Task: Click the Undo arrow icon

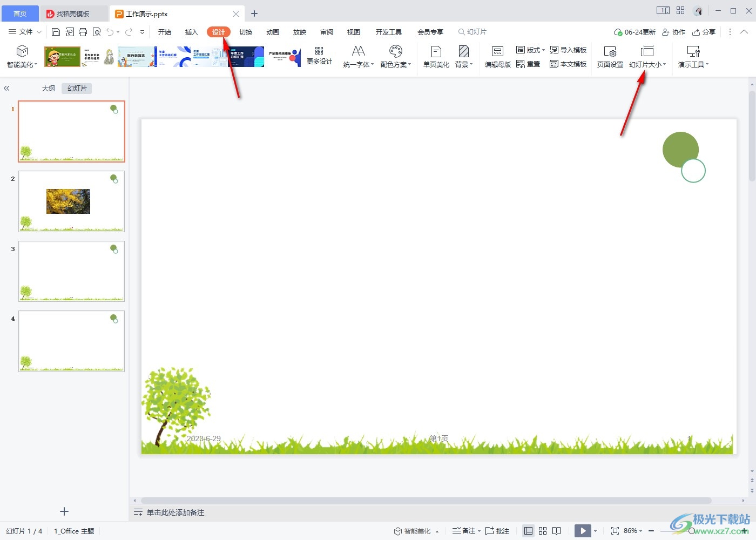Action: pos(110,32)
